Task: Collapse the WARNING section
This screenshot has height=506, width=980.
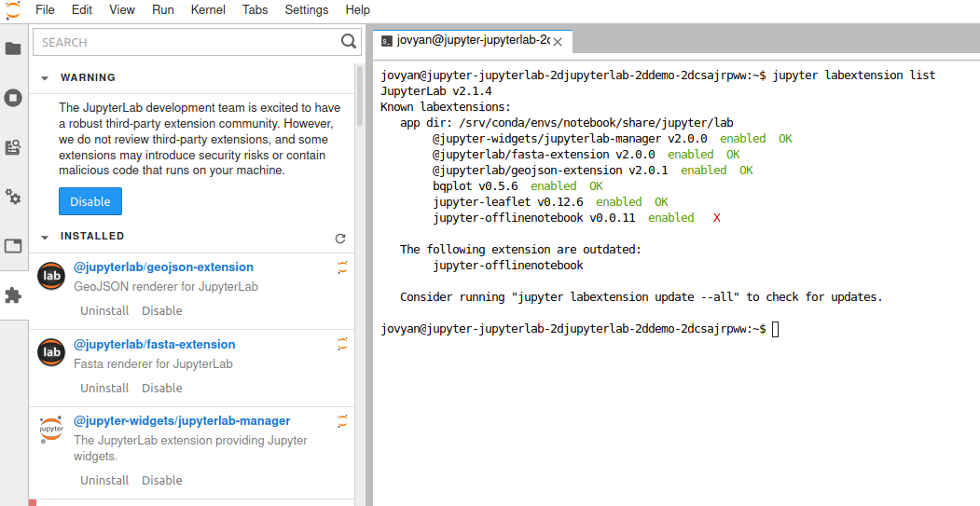Action: coord(45,78)
